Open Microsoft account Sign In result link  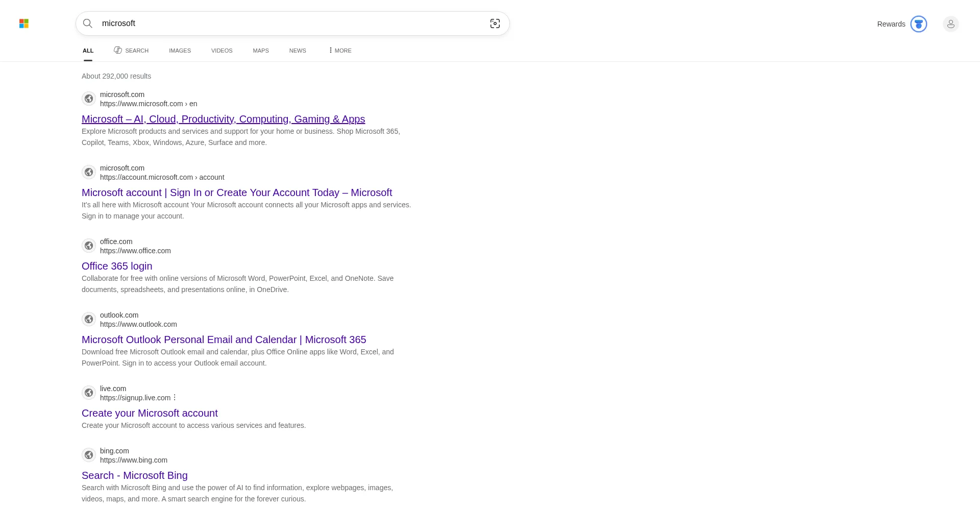point(237,192)
